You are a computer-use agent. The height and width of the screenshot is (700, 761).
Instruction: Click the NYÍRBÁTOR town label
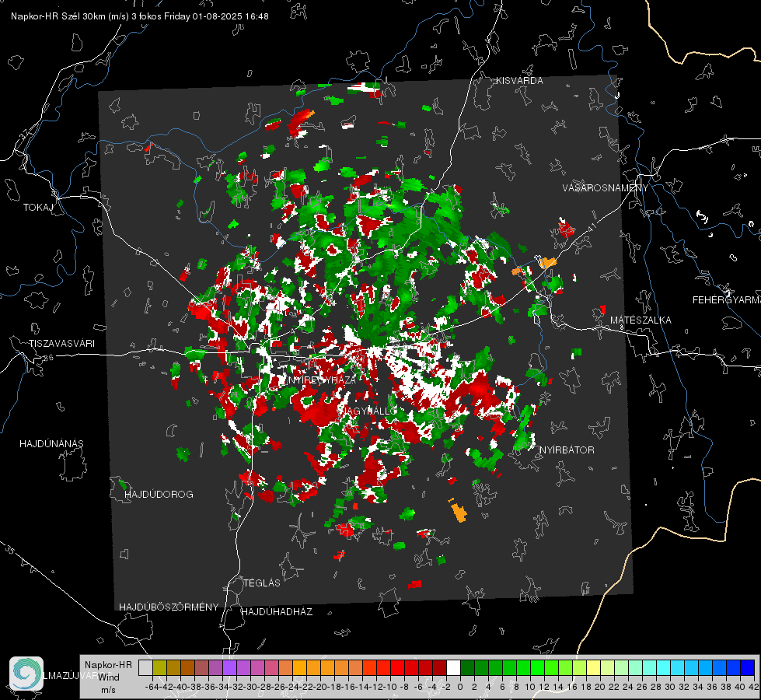[x=567, y=450]
